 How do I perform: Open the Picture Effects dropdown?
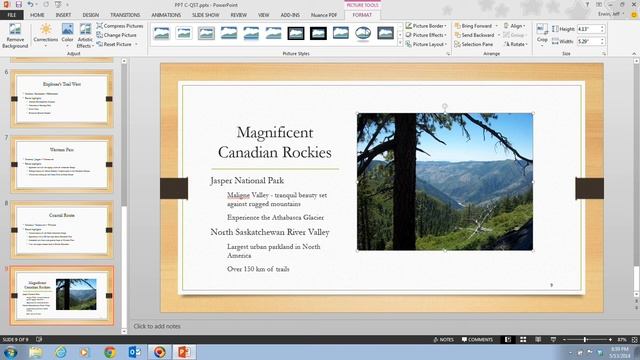point(426,35)
